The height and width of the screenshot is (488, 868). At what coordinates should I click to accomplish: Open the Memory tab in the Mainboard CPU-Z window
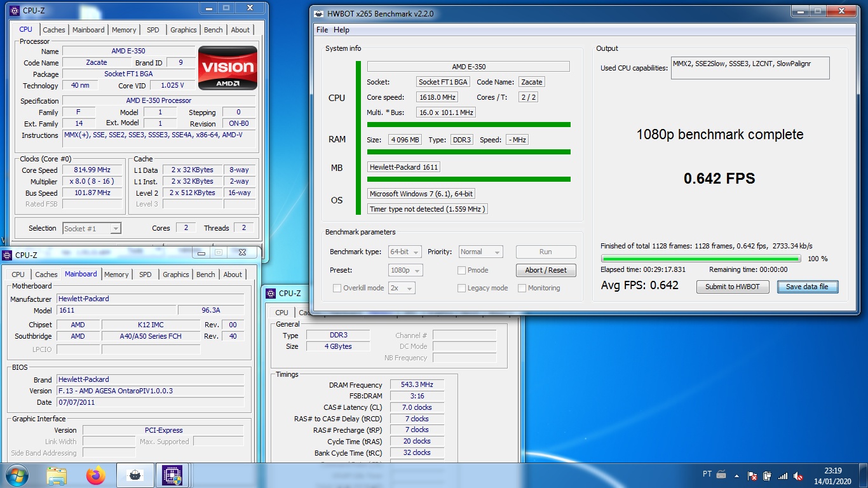click(x=116, y=274)
